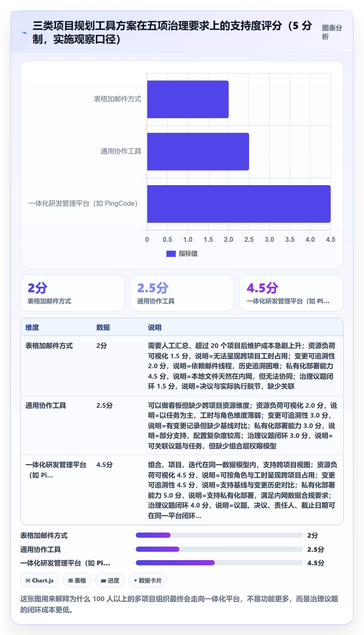Click the Chart.js tag
The image size is (364, 635).
[40, 580]
